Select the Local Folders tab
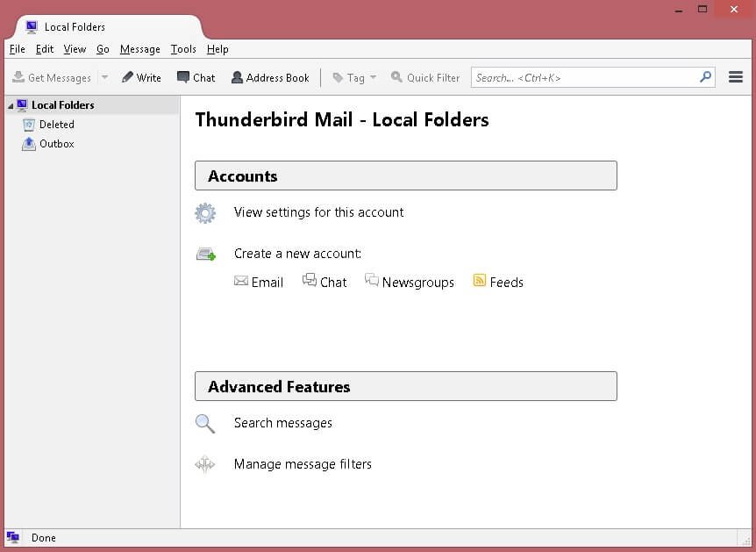The image size is (756, 552). click(110, 27)
